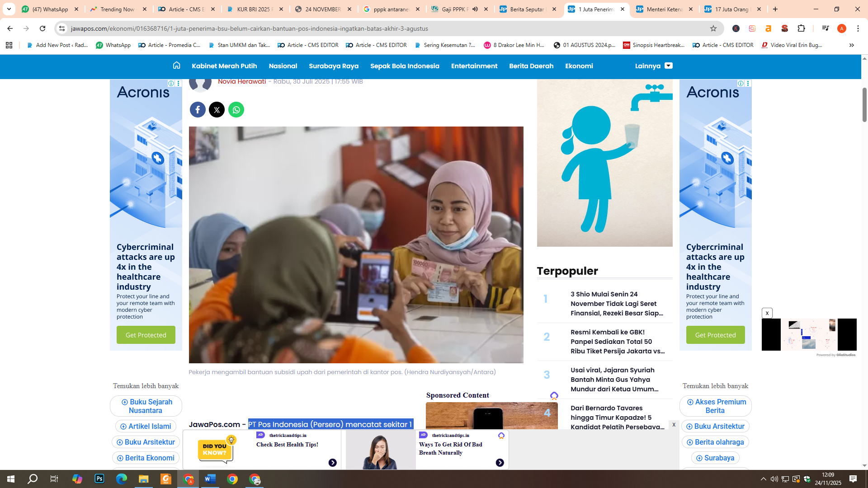Viewport: 868px width, 488px height.
Task: Share the article on Facebook
Action: pos(198,110)
